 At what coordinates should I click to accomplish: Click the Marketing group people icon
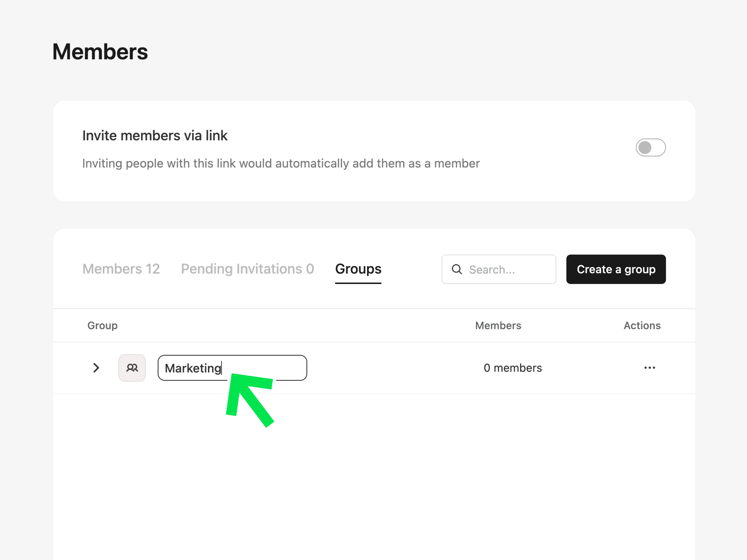coord(132,368)
